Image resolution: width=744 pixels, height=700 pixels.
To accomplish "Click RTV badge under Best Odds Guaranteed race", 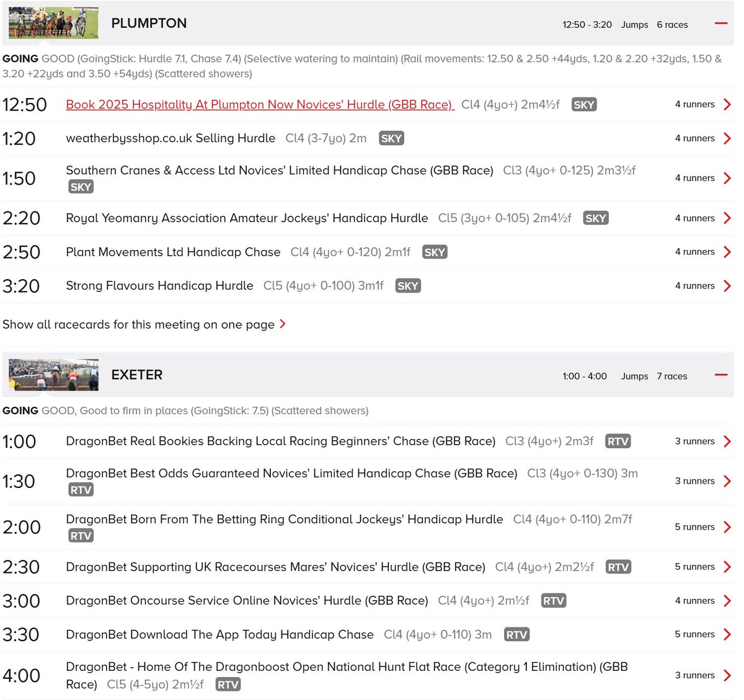I will click(81, 490).
